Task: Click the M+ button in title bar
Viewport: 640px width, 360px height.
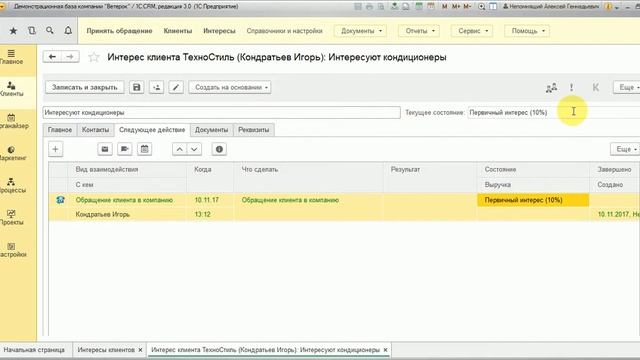Action: (456, 7)
